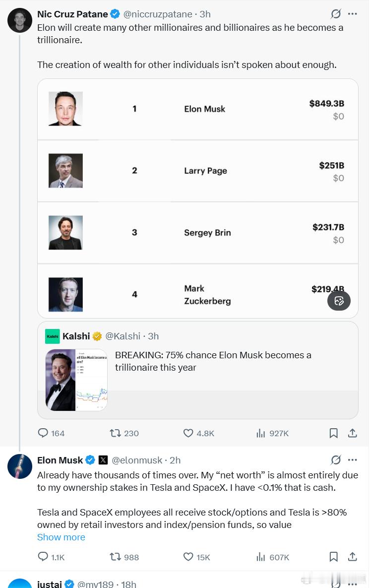
Task: Open the billionaire ranking list image
Action: [197, 198]
